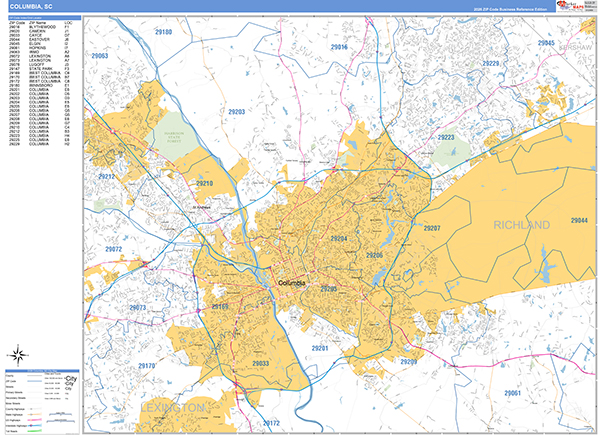Screen dimensions: 600x435
Task: Select the 29061 ZIP code label
Action: pyautogui.click(x=511, y=393)
